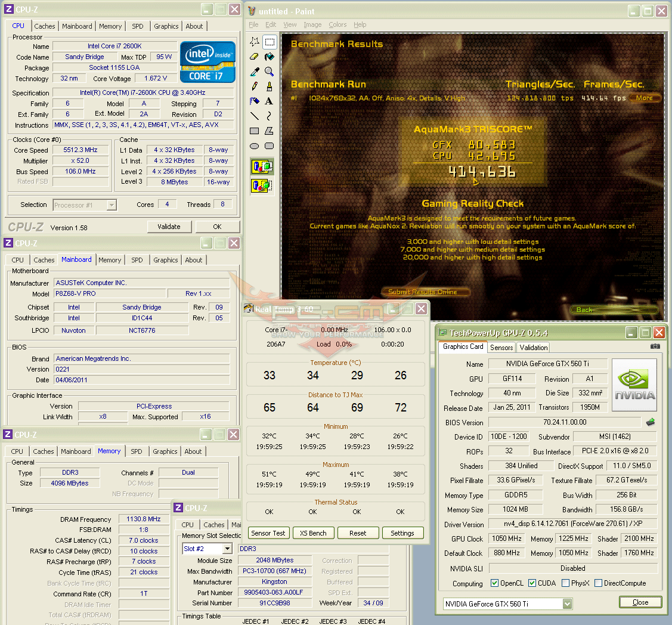
Task: Open the Image menu in Paint
Action: click(312, 24)
